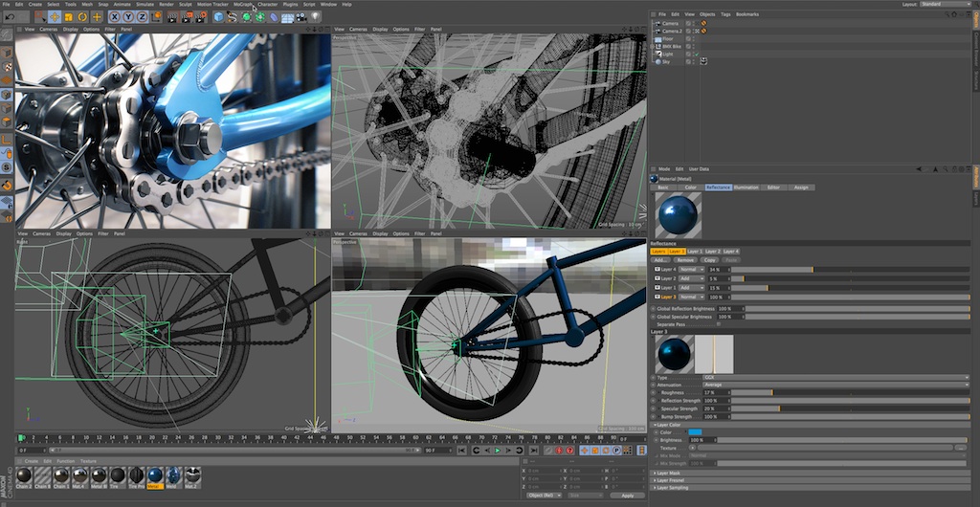Select the Tire material thumbnail
The image size is (980, 507).
point(118,477)
